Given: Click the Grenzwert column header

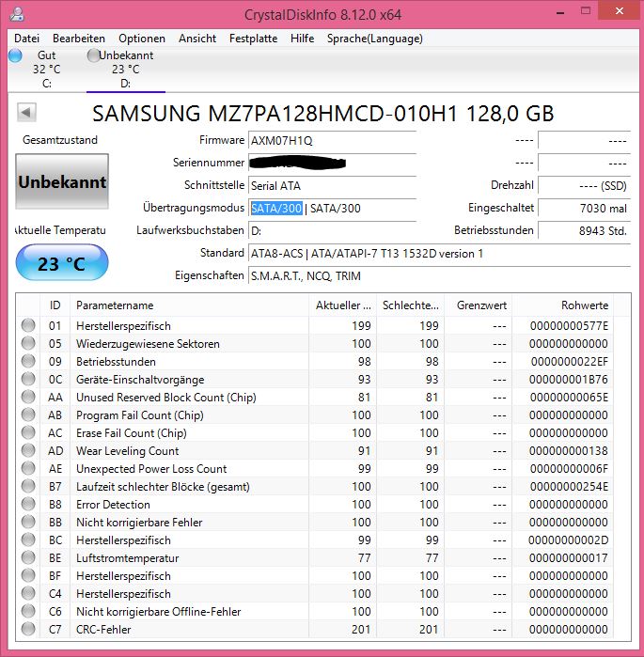Looking at the screenshot, I should (x=479, y=305).
